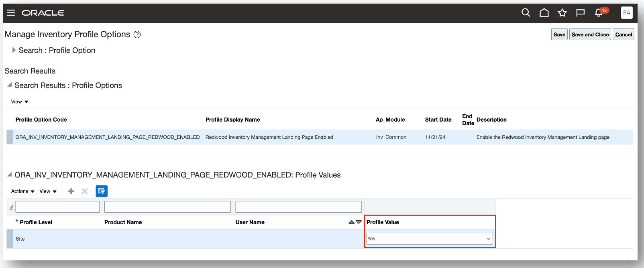Select row ORA_INV_INVENTORY_MANAGEMENT_LANDING_PAGE_REDWOOD_ENABLED code

point(108,137)
